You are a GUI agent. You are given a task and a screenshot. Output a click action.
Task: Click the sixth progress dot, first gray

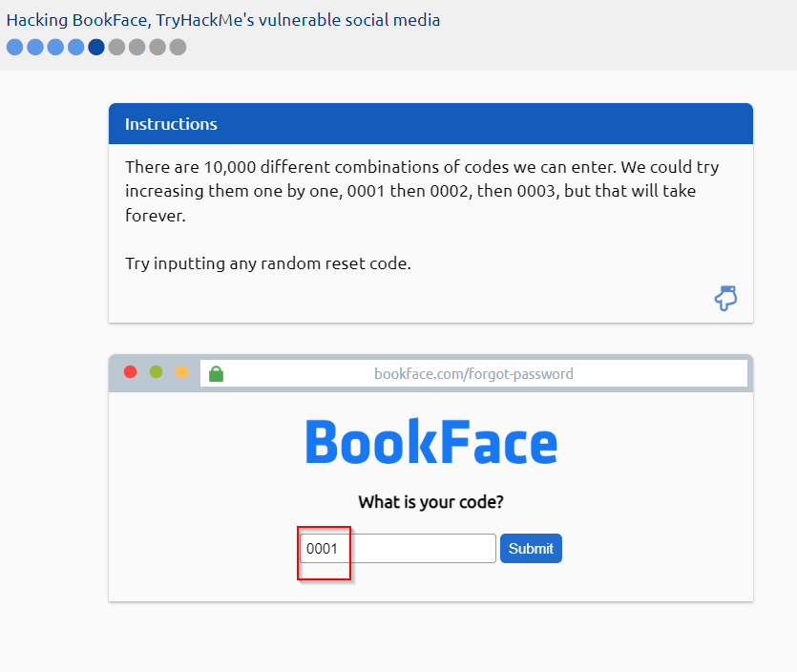click(116, 47)
